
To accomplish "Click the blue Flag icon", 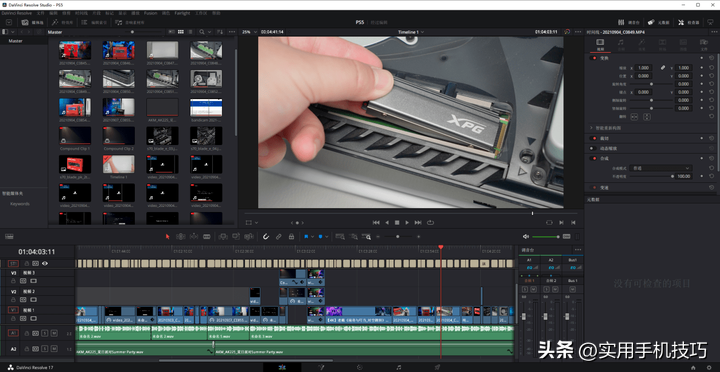I will (x=306, y=237).
